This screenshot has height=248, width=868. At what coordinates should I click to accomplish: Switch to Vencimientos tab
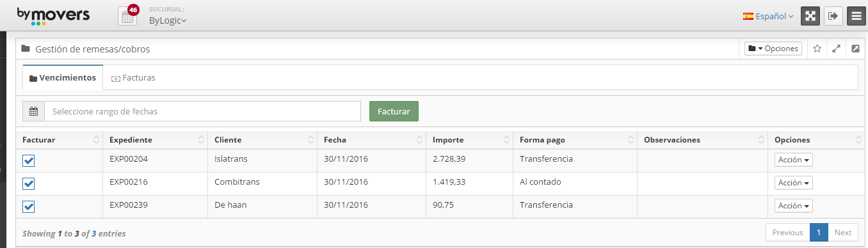63,78
